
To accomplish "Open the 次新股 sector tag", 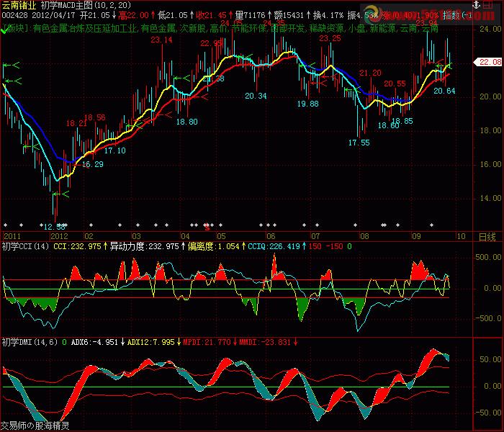I will tap(192, 29).
